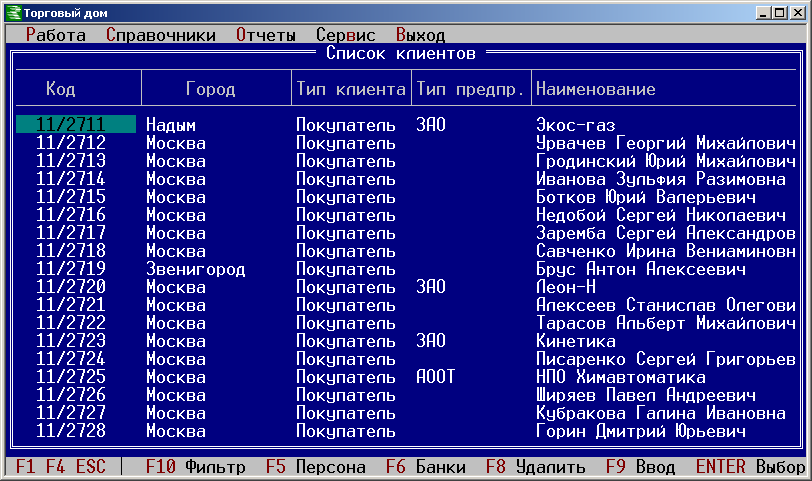Click the city Надым
Screen dimensions: 812x481
171,125
